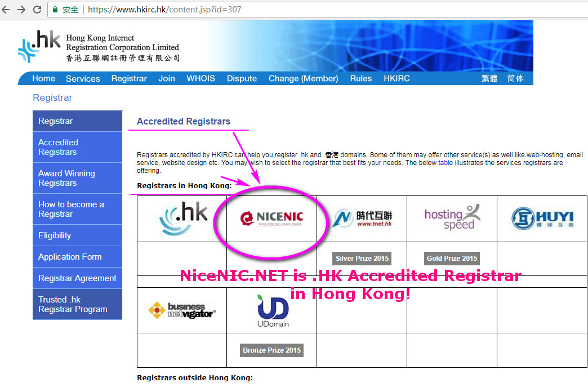Click the HUYI registrar logo
Viewport: 588px width, 387px height.
click(x=542, y=217)
